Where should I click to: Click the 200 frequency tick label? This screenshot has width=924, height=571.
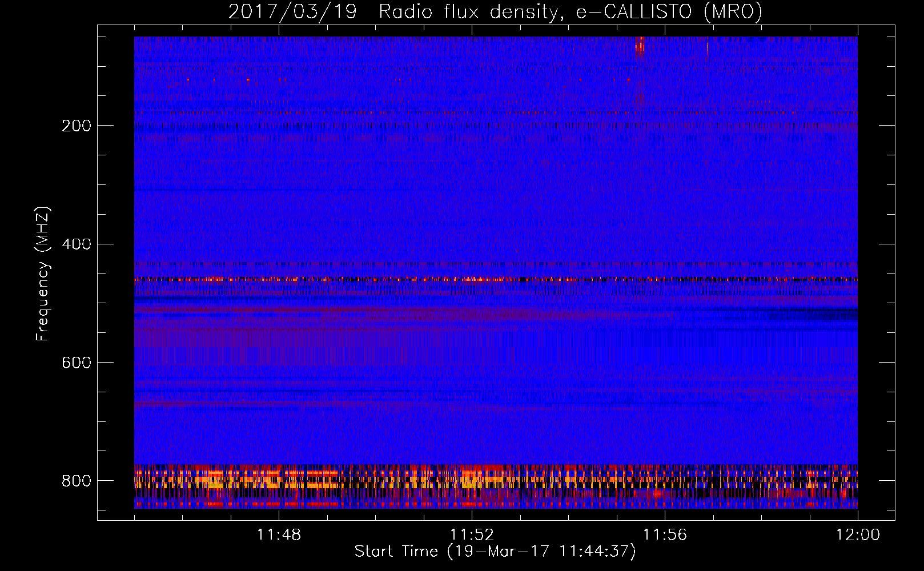(x=77, y=126)
